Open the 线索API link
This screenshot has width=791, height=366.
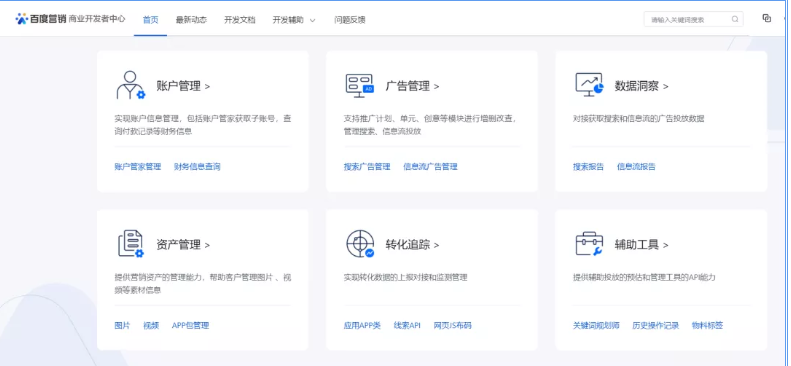tap(407, 326)
